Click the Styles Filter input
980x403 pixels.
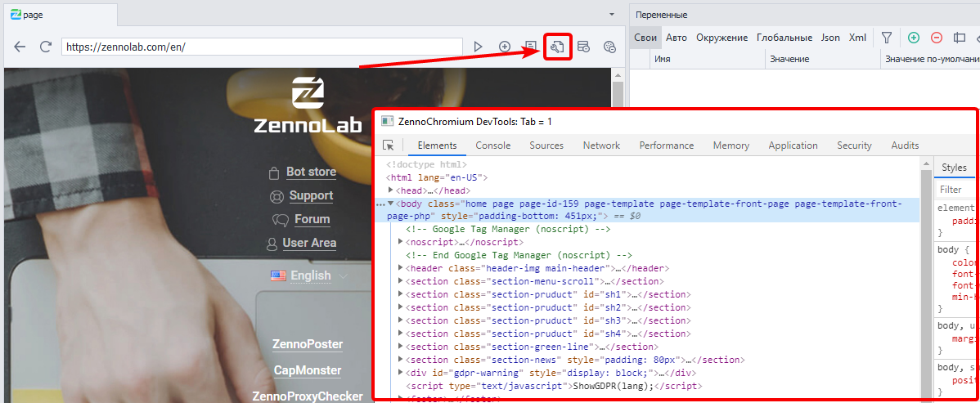(957, 189)
